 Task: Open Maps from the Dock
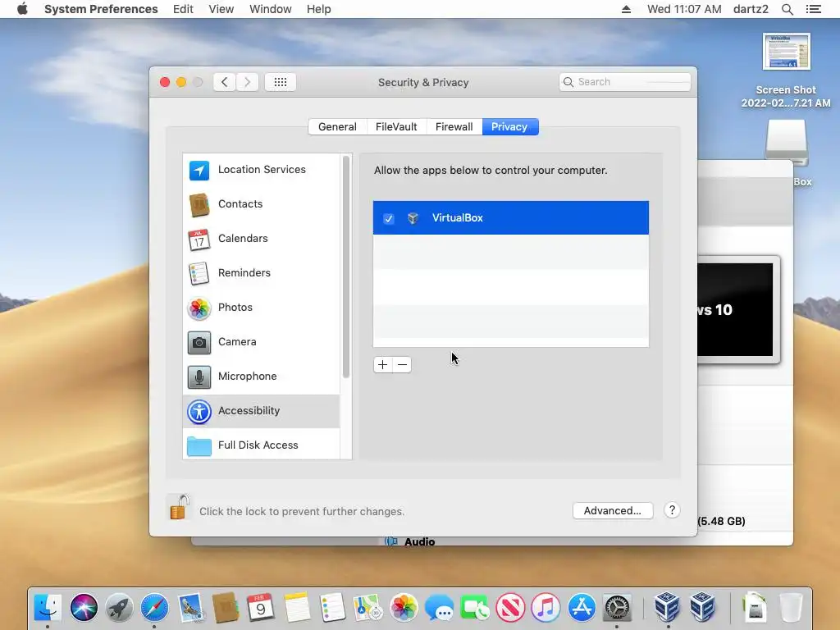(368, 608)
